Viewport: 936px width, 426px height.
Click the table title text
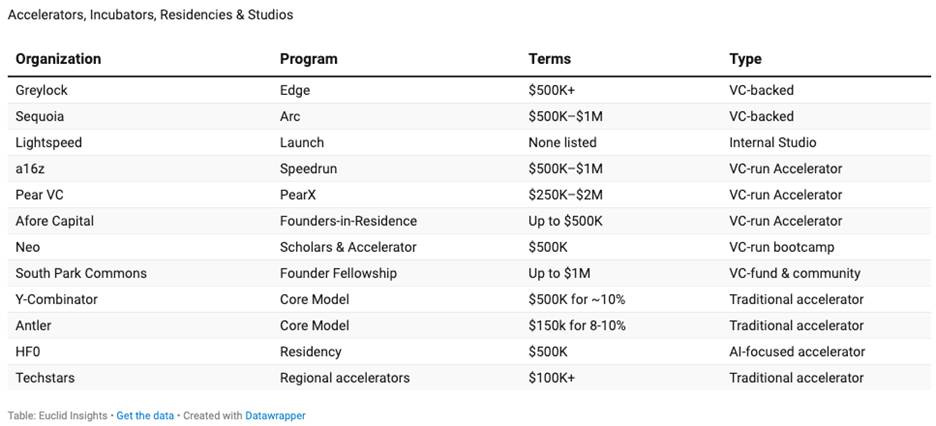point(150,15)
